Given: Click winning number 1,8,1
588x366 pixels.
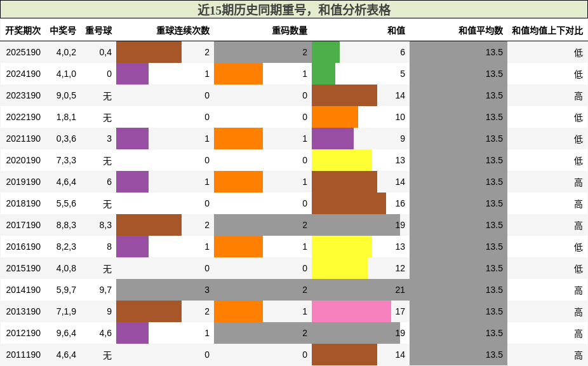Looking at the screenshot, I should [x=67, y=117].
